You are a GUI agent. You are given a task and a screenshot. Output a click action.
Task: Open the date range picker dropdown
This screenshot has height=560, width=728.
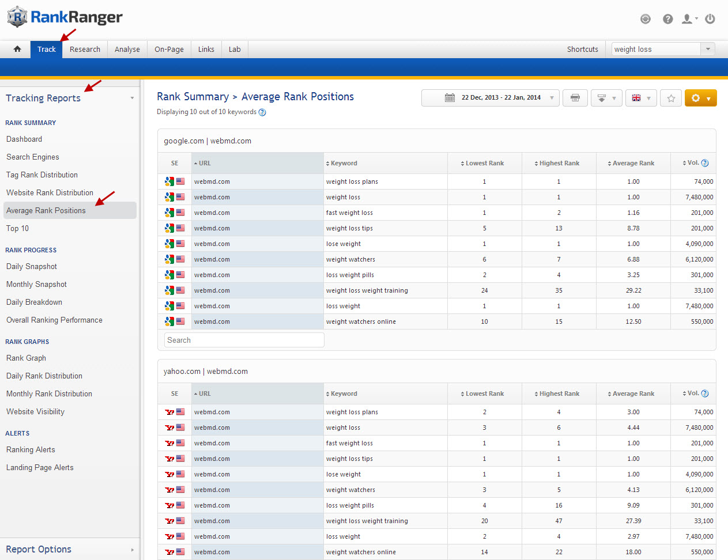490,98
